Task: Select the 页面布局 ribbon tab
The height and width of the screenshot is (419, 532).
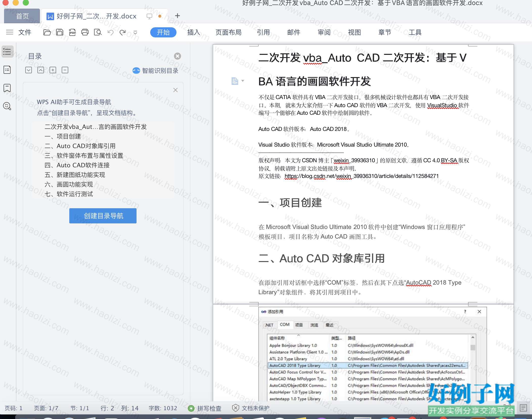Action: point(229,32)
